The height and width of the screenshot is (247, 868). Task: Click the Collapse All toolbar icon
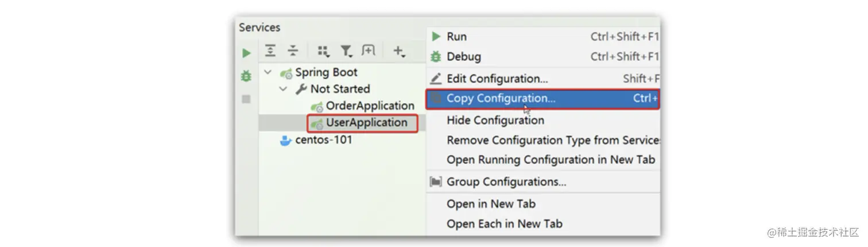(x=293, y=51)
